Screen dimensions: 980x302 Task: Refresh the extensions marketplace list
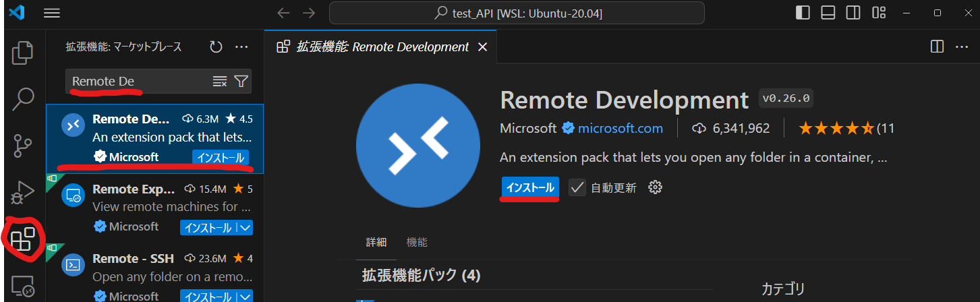[x=216, y=47]
